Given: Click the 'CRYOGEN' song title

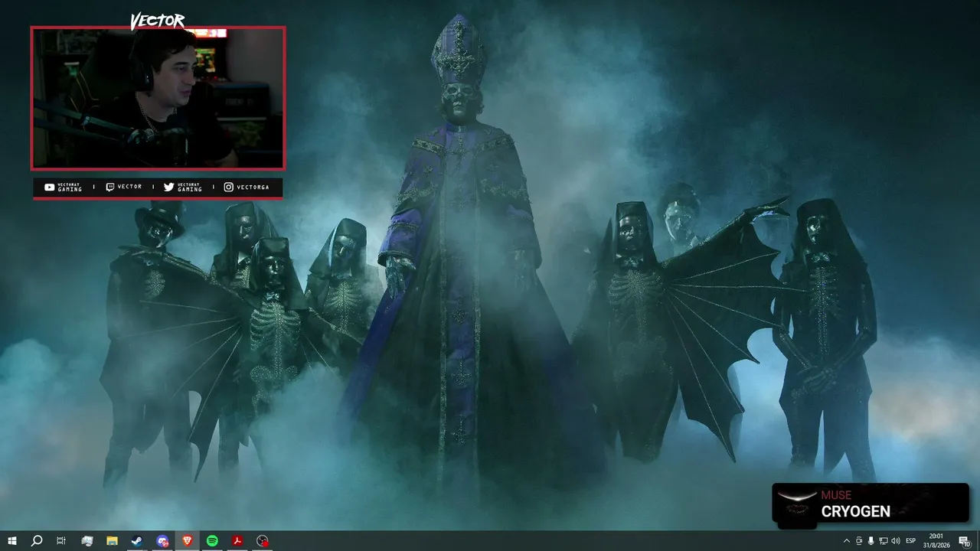Looking at the screenshot, I should 856,511.
